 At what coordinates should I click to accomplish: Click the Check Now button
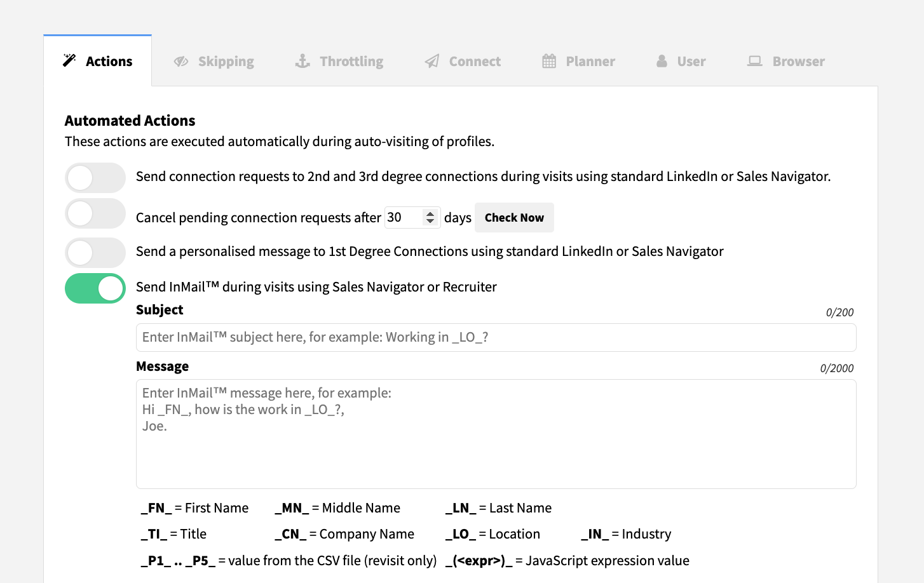(514, 217)
